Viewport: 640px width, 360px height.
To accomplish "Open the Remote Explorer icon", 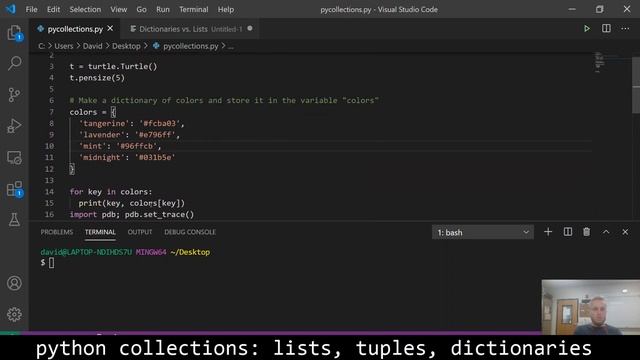I will click(x=14, y=158).
